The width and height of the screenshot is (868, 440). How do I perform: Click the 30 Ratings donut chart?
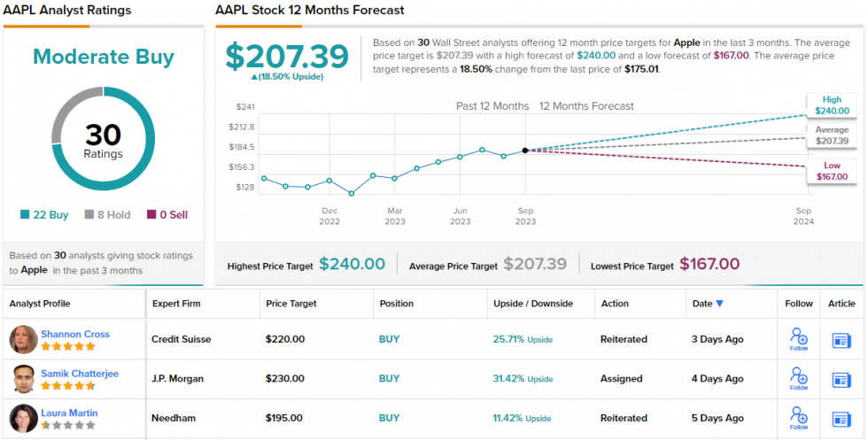(x=104, y=139)
